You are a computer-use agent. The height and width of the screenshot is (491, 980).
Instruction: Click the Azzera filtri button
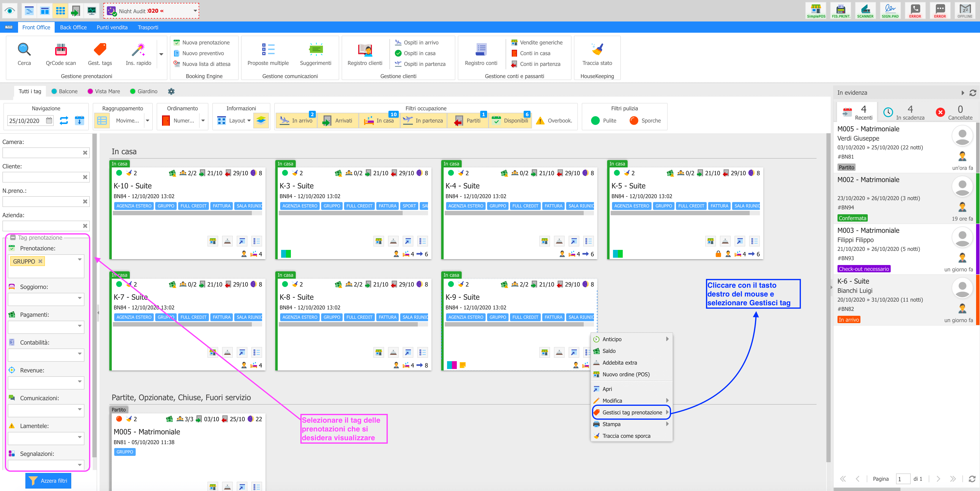[48, 481]
